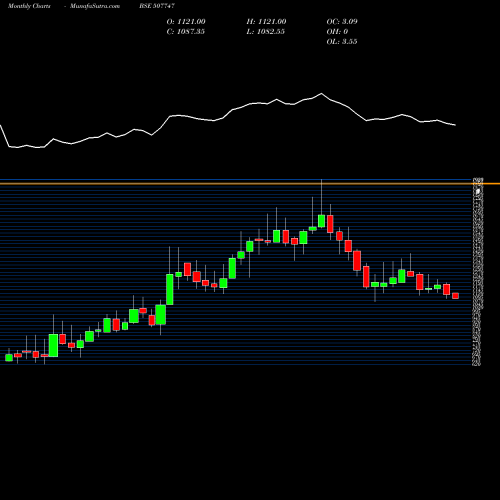Click the large green candle near the chart's left
The width and height of the screenshot is (500, 500).
click(53, 345)
